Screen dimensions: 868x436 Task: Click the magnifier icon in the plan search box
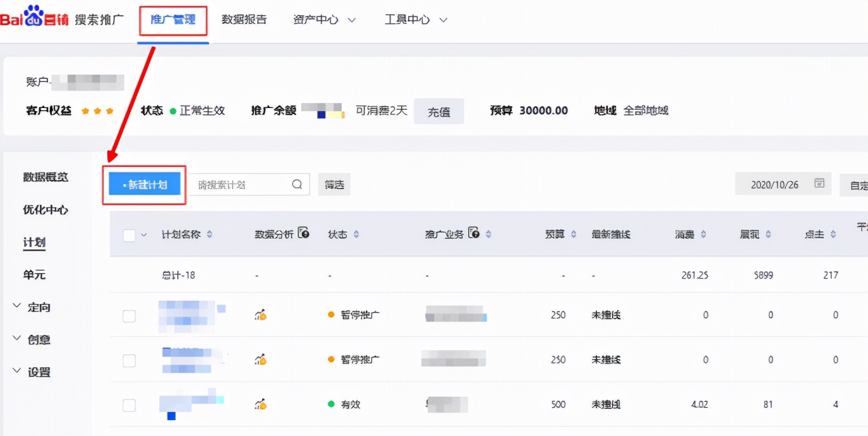(296, 184)
